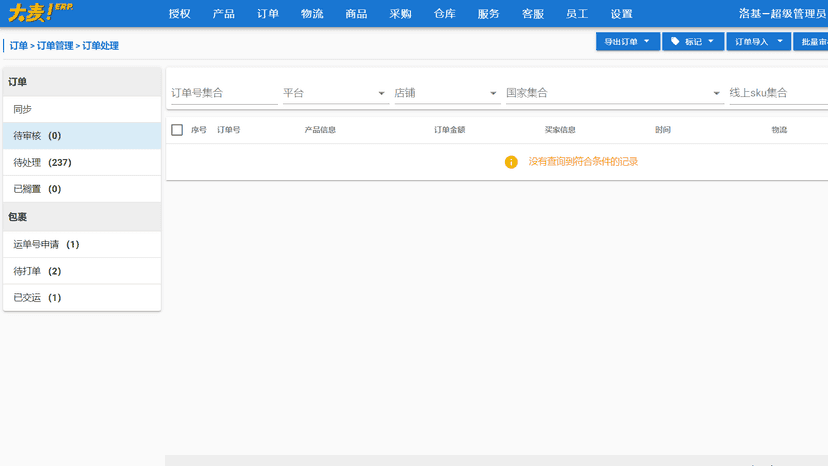Click the 买家信息 column header

tap(560, 130)
